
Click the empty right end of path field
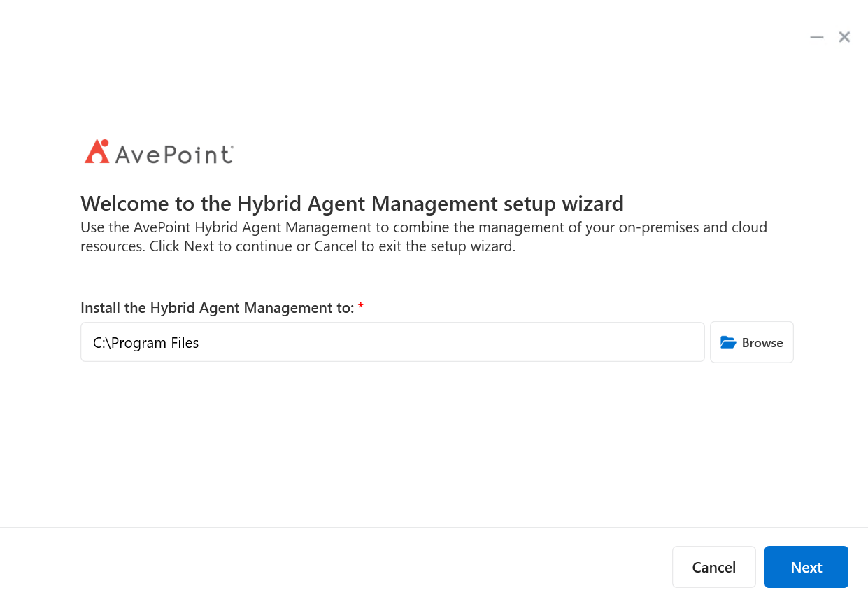tap(629, 342)
